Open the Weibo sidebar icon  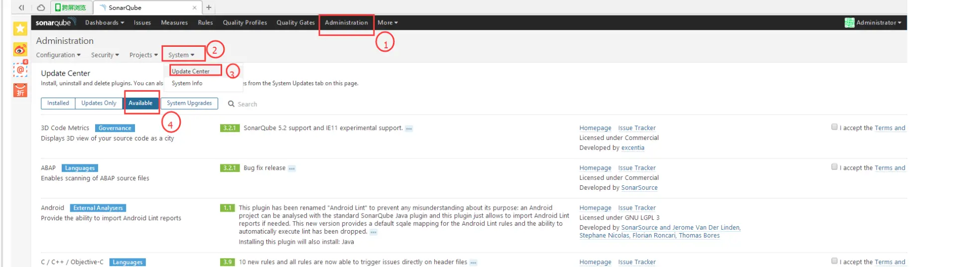pyautogui.click(x=20, y=49)
